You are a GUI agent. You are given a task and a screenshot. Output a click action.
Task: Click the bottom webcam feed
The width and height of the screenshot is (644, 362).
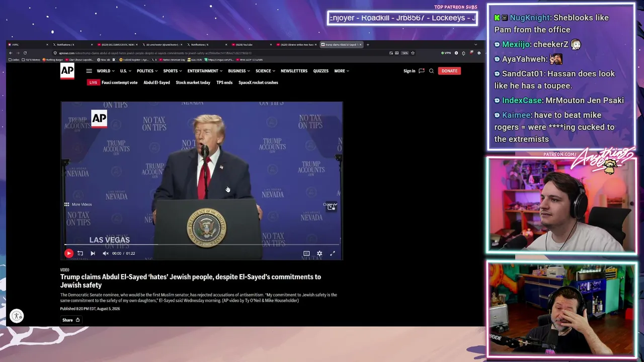(561, 309)
